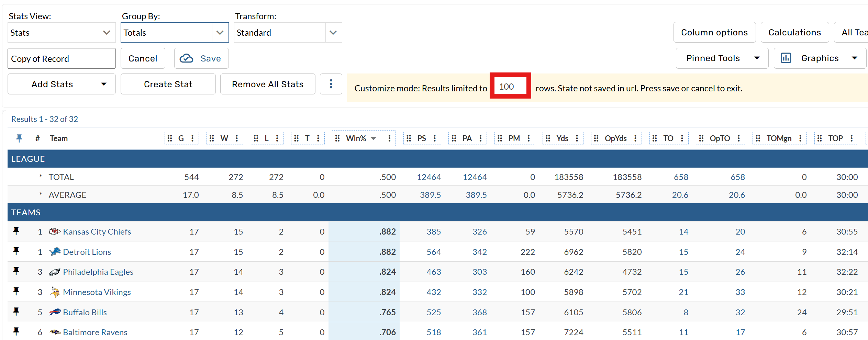Open the kebab menu on the OpYds column

pyautogui.click(x=635, y=138)
